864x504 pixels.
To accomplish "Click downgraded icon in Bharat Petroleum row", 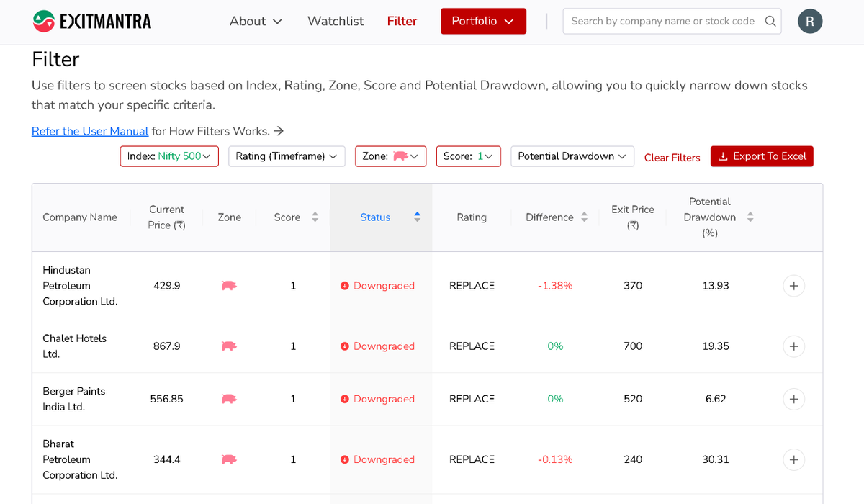I will click(x=345, y=459).
